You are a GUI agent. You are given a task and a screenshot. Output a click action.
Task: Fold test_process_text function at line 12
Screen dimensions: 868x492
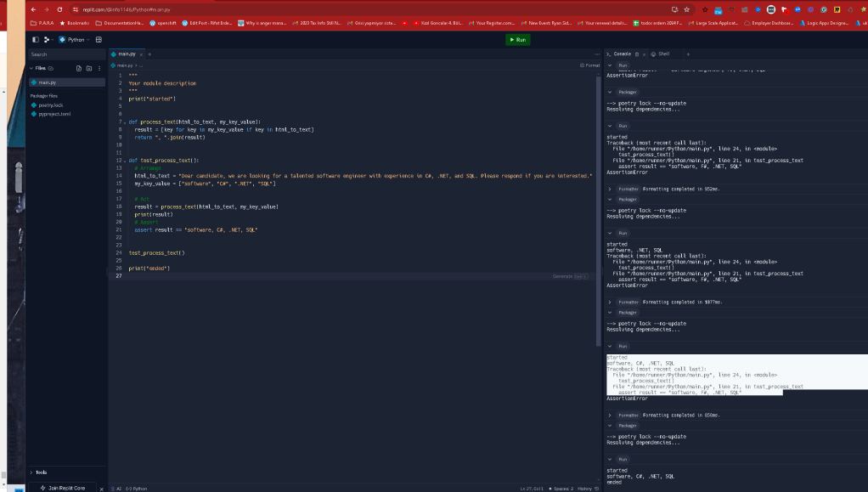point(125,161)
